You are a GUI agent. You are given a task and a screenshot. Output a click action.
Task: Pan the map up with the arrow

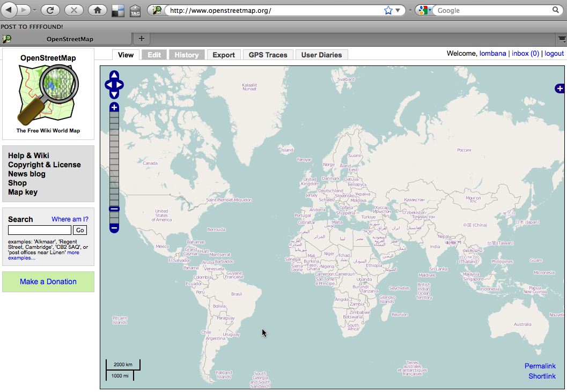click(114, 75)
